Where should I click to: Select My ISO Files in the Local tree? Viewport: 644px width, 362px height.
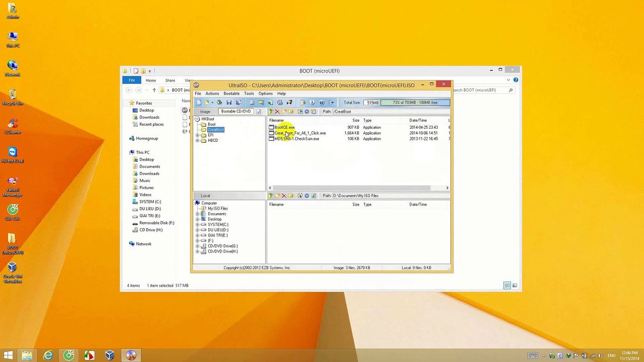tap(218, 209)
